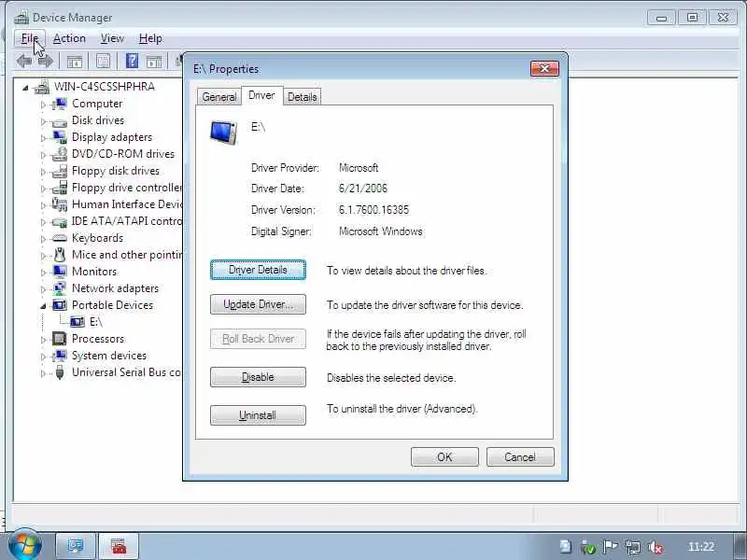Open the Action menu

69,38
